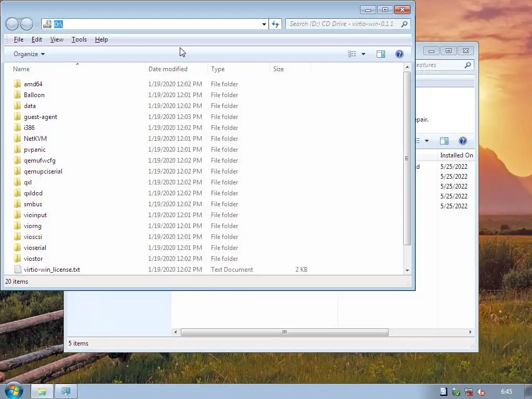Click the blue Help icon in Explorer toolbar
The image size is (532, 399).
[400, 54]
